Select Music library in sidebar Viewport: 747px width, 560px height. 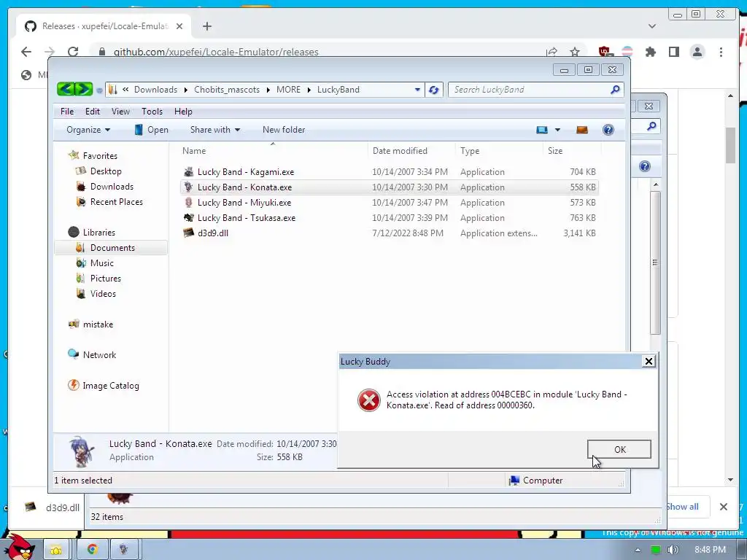(101, 262)
